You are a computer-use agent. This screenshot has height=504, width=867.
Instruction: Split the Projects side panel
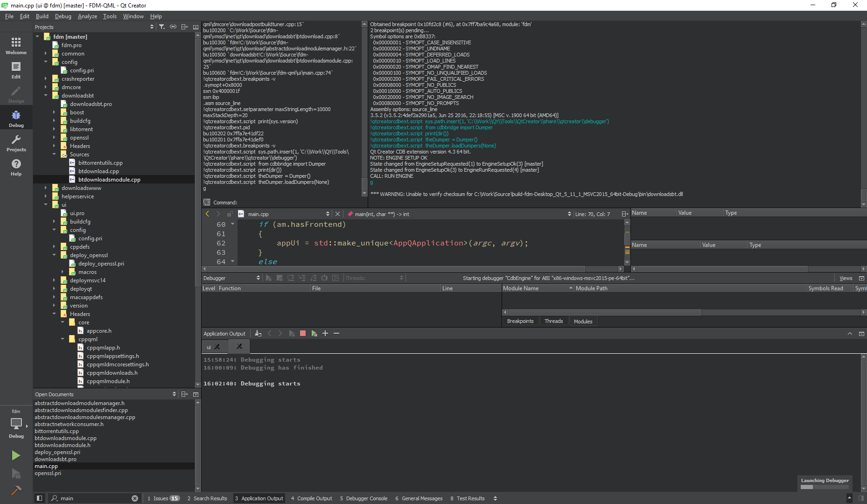(185, 27)
